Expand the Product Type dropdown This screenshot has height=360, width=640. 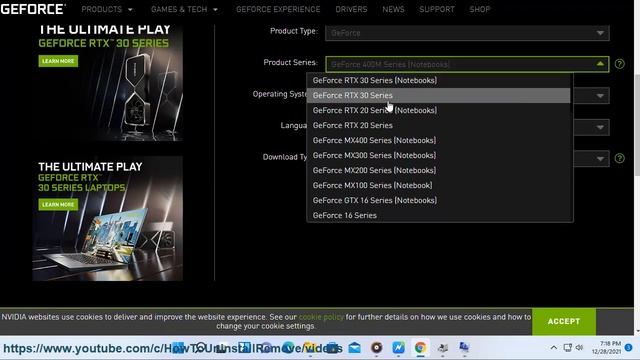[467, 33]
